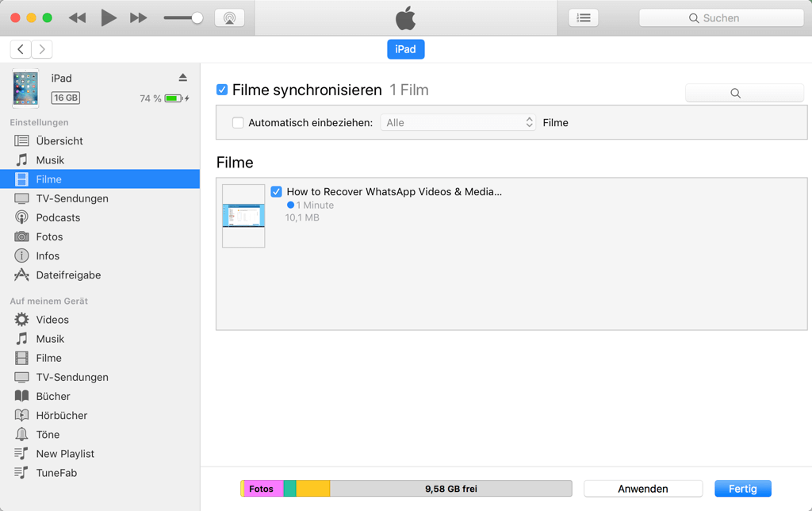Click the Suchen search field

tap(722, 18)
